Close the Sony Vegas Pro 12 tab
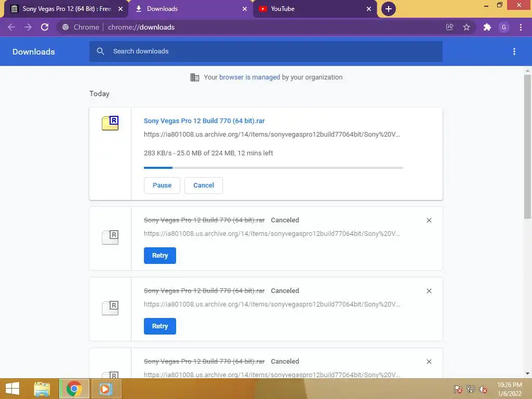This screenshot has height=399, width=532. tap(121, 9)
